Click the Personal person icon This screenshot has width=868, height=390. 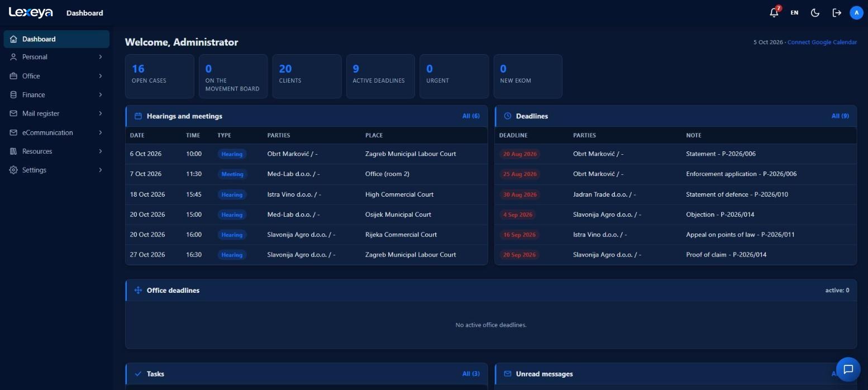(x=13, y=57)
